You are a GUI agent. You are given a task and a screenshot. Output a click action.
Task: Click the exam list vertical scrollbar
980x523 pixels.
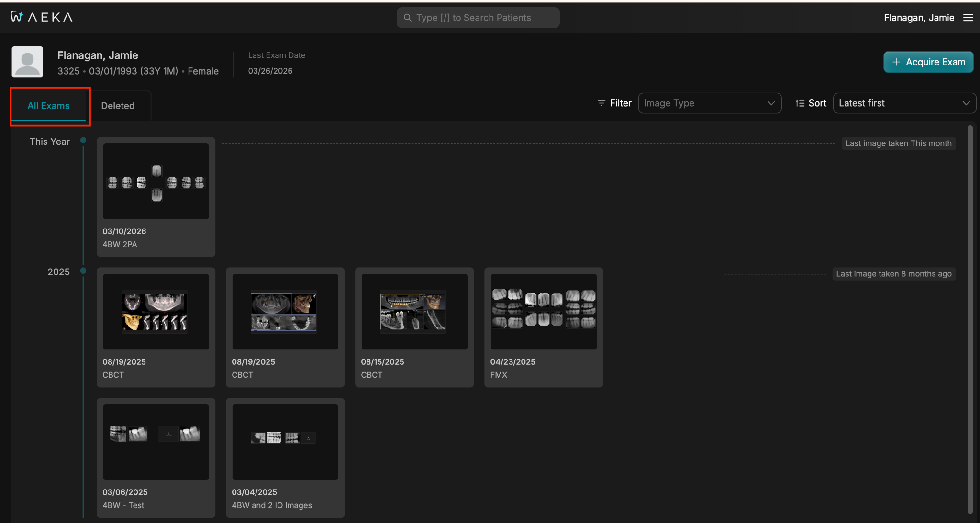coord(970,319)
